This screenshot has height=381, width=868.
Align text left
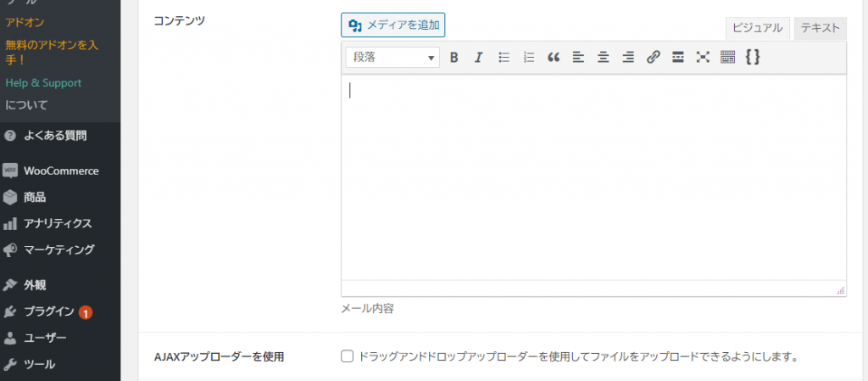(578, 57)
